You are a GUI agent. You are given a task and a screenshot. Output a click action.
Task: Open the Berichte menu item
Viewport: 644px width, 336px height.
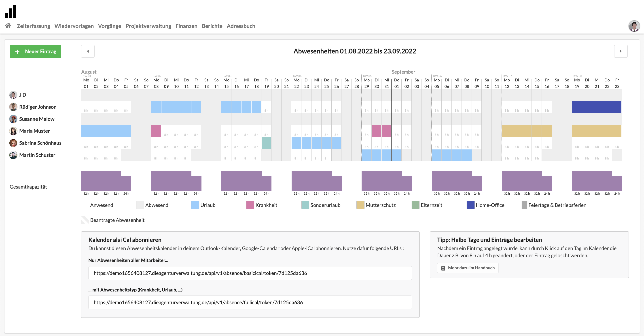212,26
